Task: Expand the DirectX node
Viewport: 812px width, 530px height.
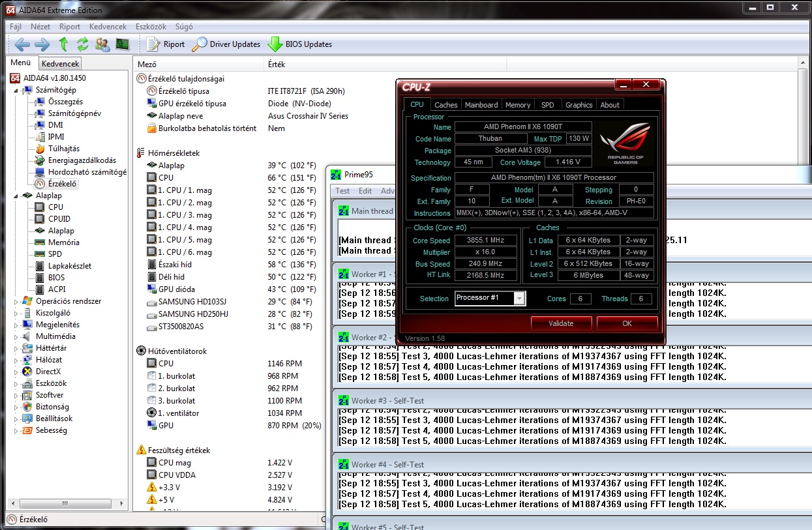Action: 17,372
